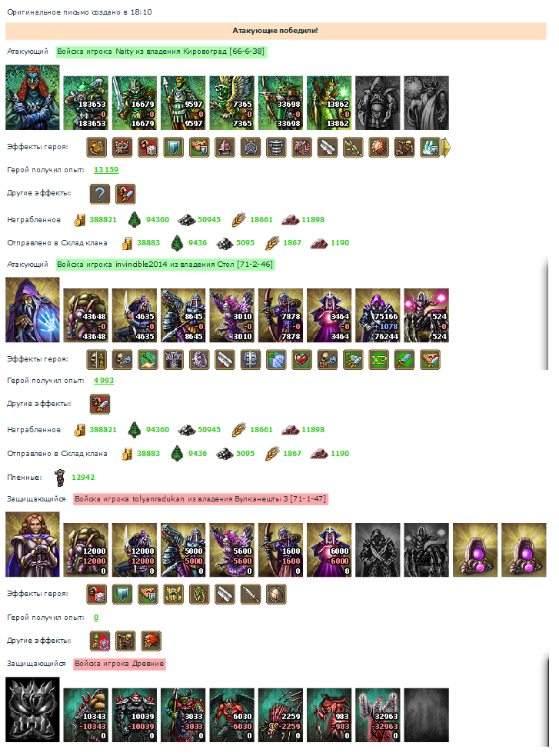Click the Древние hero portrait thumbnail
559x756 pixels.
pos(33,710)
